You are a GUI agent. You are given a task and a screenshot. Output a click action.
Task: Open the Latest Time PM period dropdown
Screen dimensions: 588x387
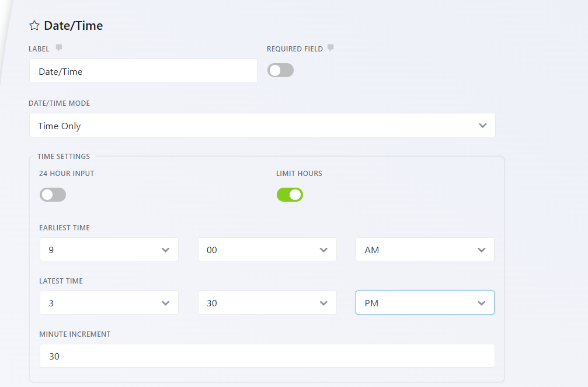tap(425, 303)
